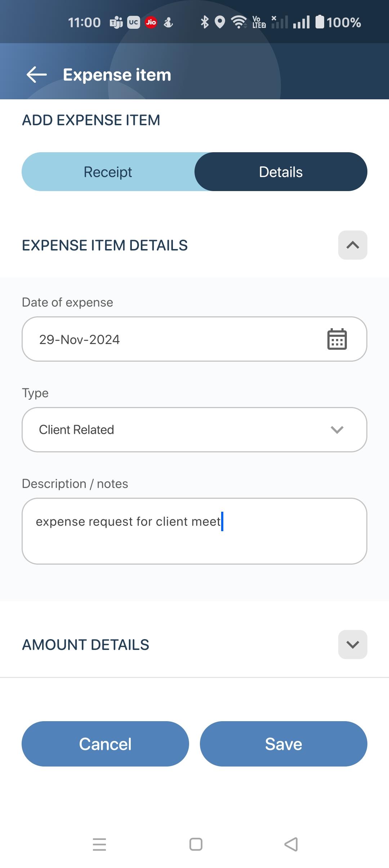The height and width of the screenshot is (868, 389).
Task: Tap the back arrow icon
Action: [x=37, y=75]
